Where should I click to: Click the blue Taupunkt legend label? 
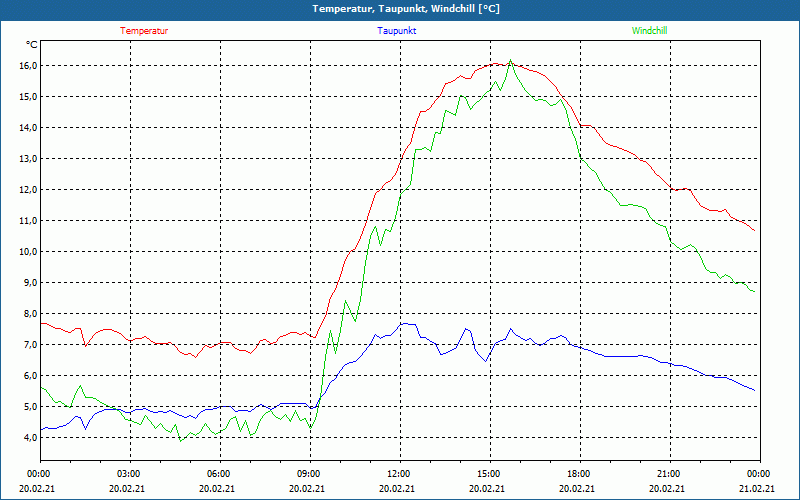[x=396, y=31]
